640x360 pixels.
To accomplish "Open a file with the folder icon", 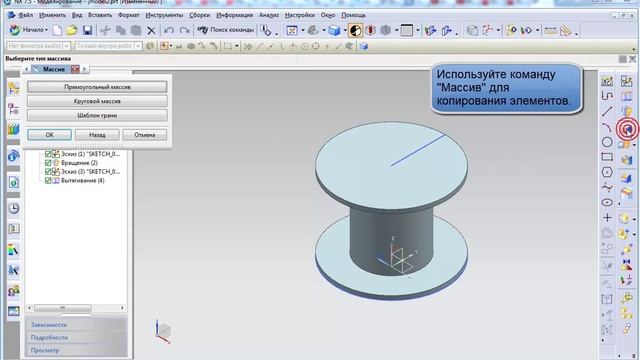I will click(72, 30).
